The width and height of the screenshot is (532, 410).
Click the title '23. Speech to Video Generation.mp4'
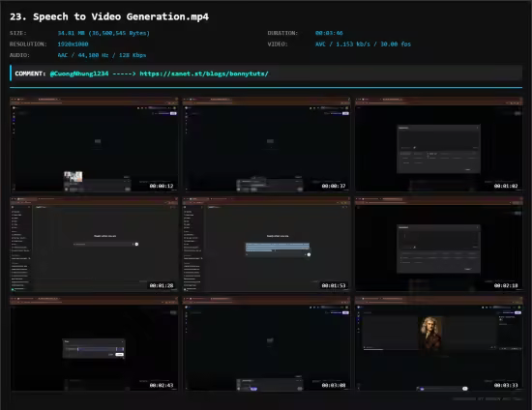coord(109,16)
